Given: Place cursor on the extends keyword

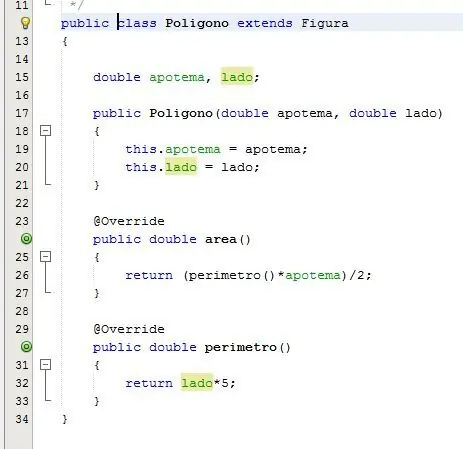Looking at the screenshot, I should (x=265, y=23).
